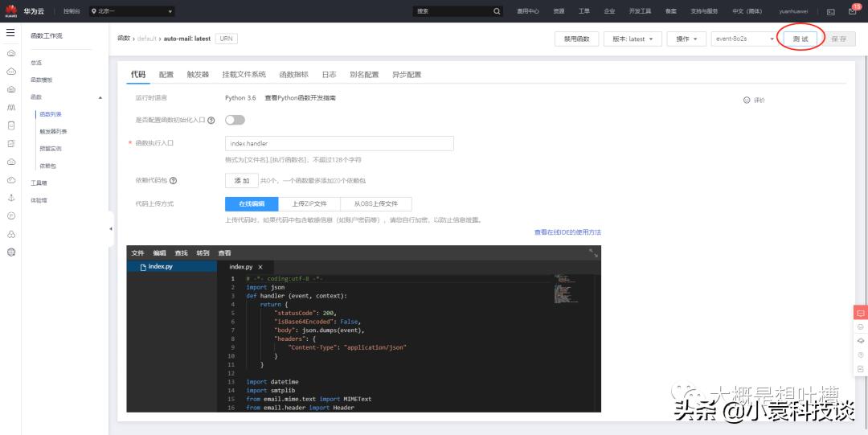The height and width of the screenshot is (435, 868).
Task: Click into the 函数执行入口 index.handler field
Action: 339,143
